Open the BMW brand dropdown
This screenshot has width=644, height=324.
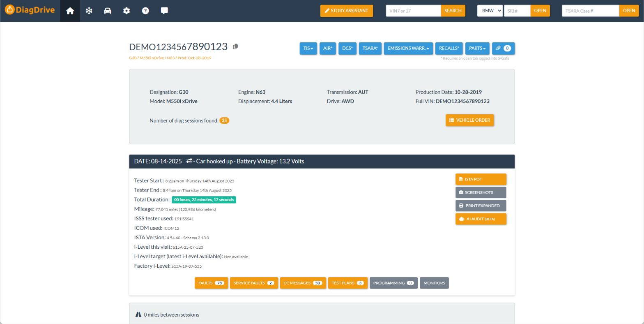[x=490, y=11]
